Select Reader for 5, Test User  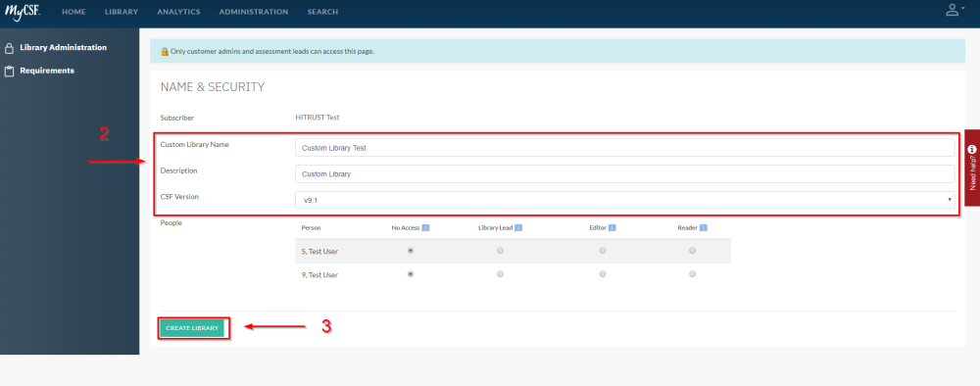(x=693, y=251)
